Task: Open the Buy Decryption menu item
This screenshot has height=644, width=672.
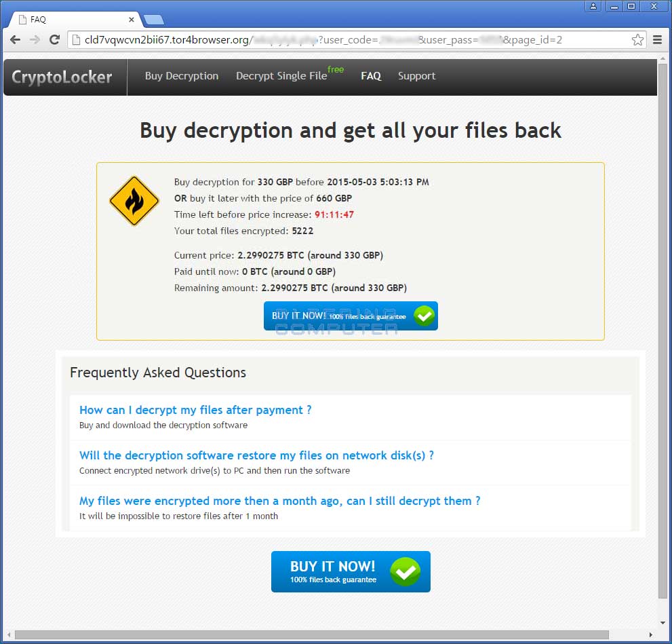Action: click(x=182, y=76)
